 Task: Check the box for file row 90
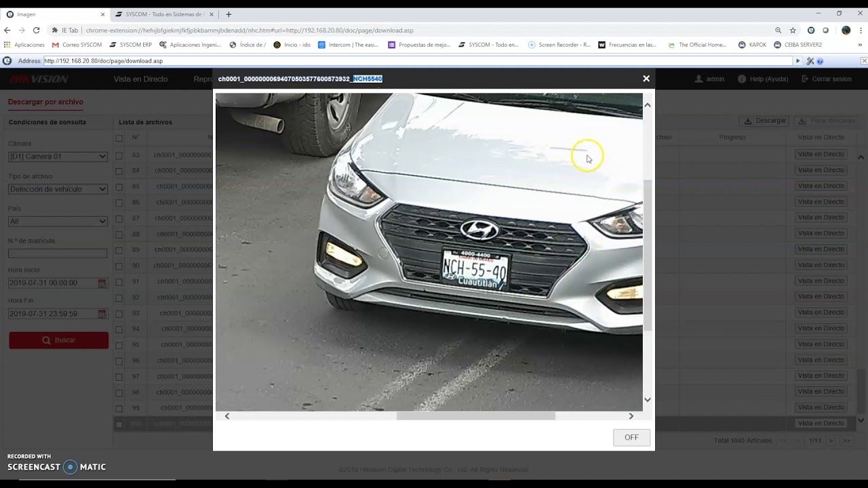click(x=119, y=266)
